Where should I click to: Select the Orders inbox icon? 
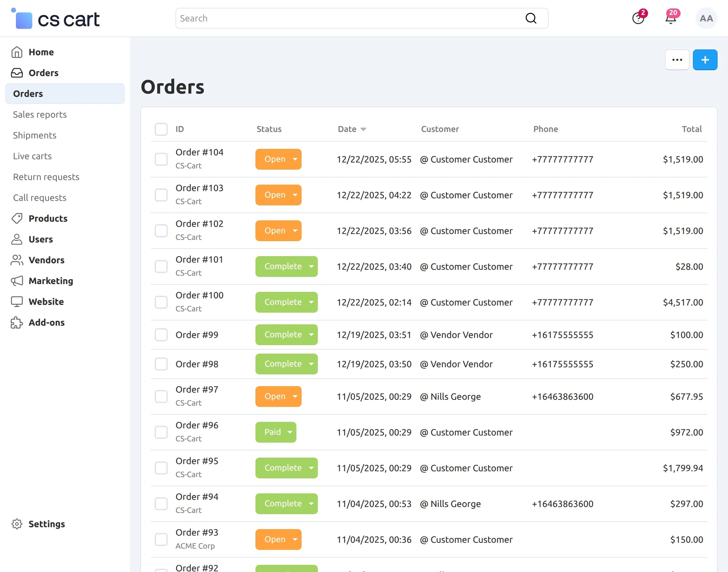tap(17, 73)
